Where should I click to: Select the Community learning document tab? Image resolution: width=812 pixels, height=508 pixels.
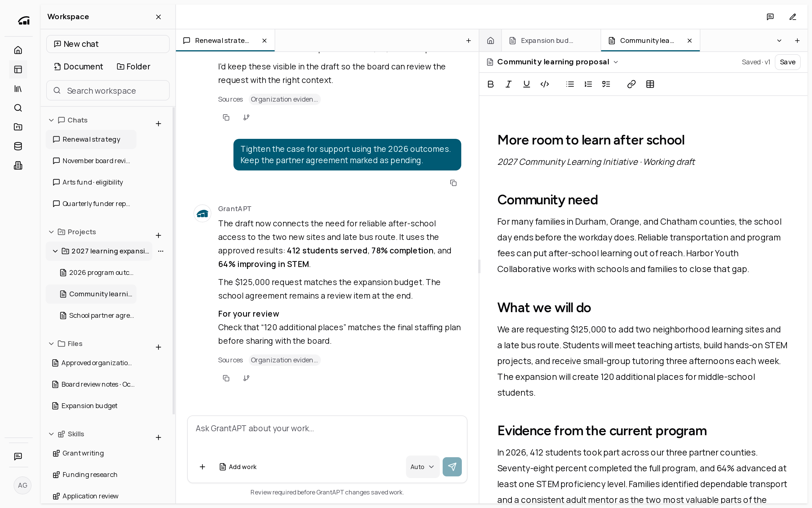click(650, 41)
